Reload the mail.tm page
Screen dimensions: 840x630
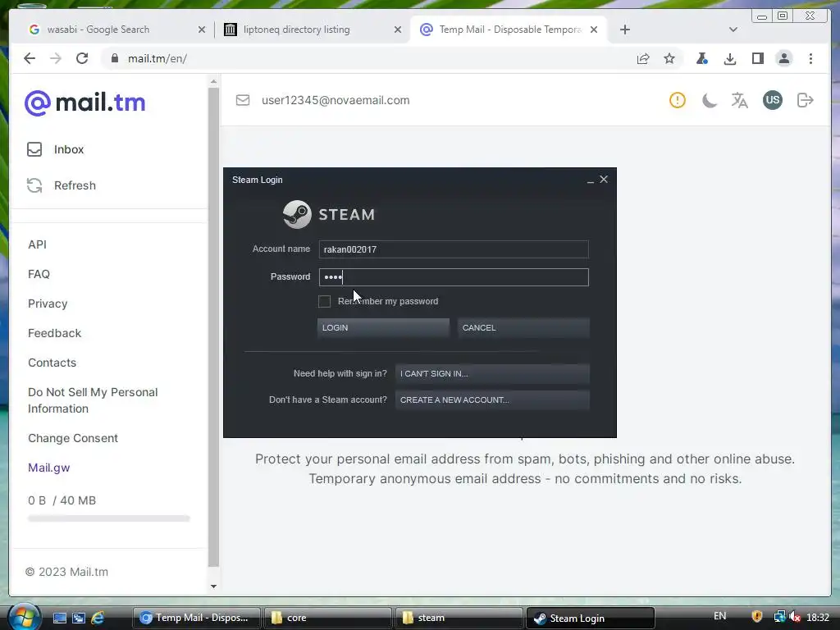[x=82, y=58]
